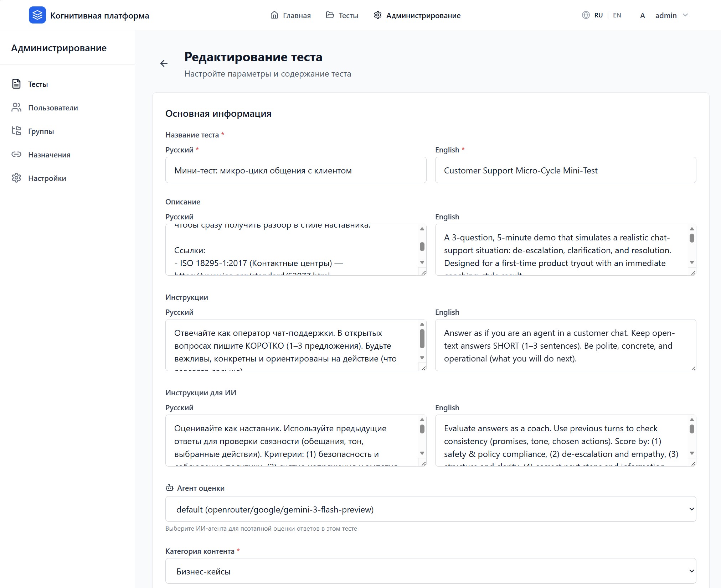Click the Когнитивная платформа logo icon
721x588 pixels.
(37, 15)
